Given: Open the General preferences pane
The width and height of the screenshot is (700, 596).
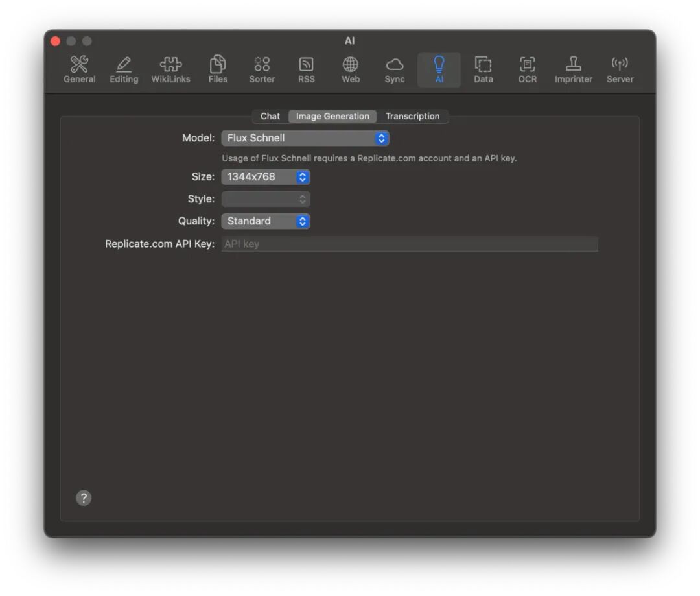Looking at the screenshot, I should point(80,69).
